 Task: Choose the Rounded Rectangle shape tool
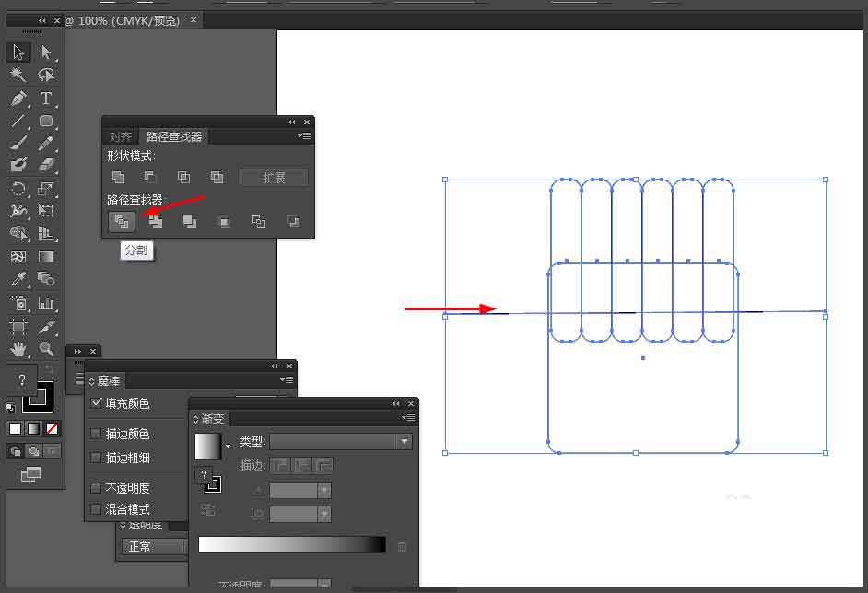[x=46, y=121]
